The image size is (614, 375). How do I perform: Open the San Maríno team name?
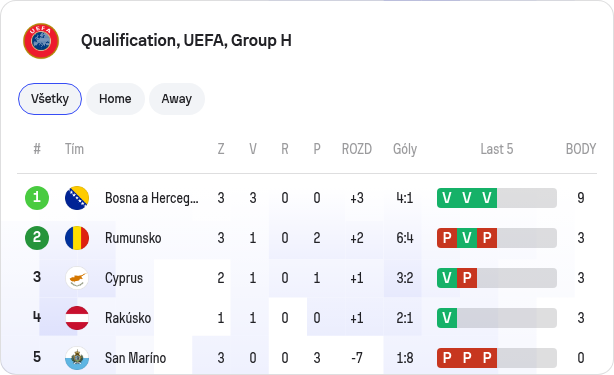point(135,358)
